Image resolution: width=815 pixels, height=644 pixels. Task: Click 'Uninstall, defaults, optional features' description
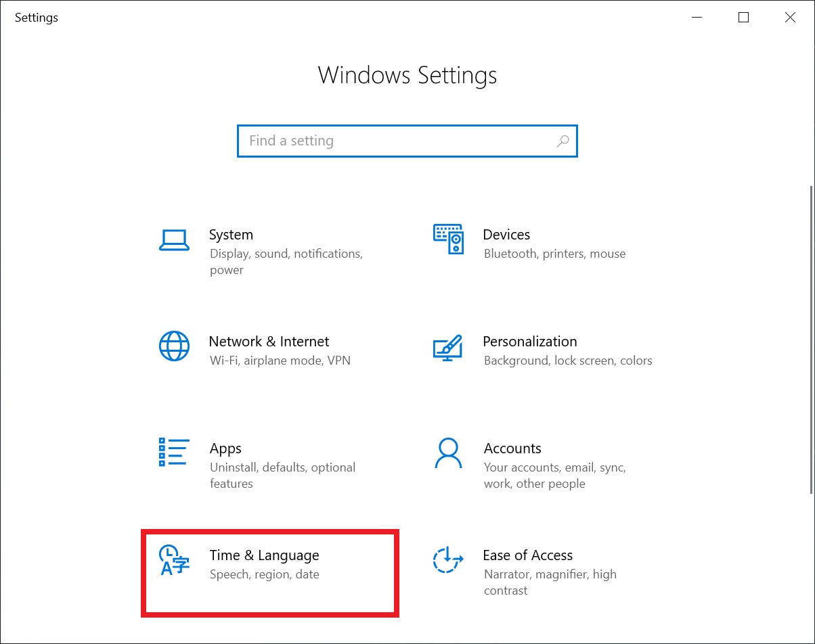point(282,476)
